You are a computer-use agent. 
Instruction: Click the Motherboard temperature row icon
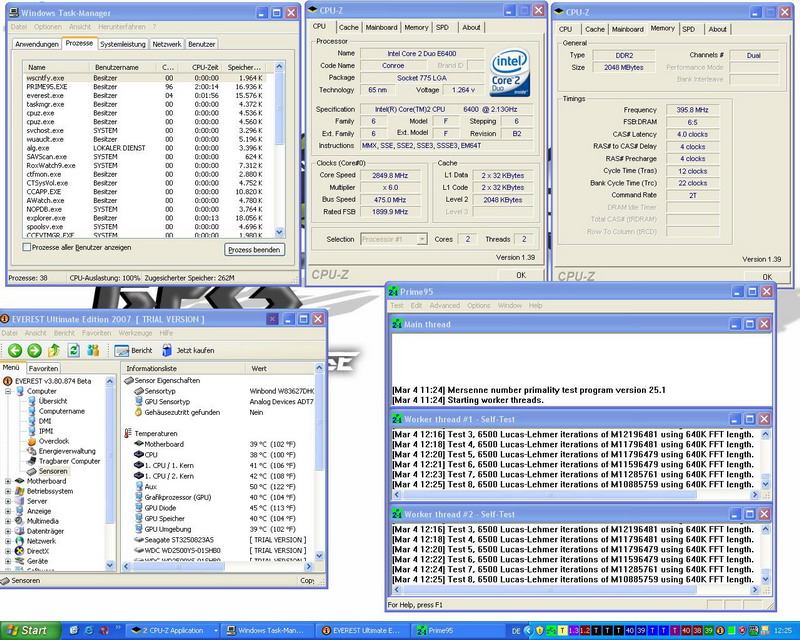pyautogui.click(x=139, y=444)
